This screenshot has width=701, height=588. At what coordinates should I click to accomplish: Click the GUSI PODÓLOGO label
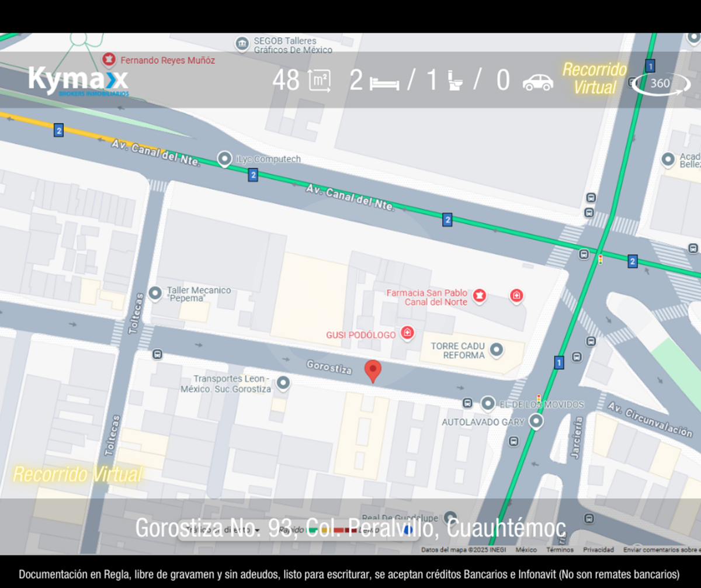pyautogui.click(x=362, y=335)
